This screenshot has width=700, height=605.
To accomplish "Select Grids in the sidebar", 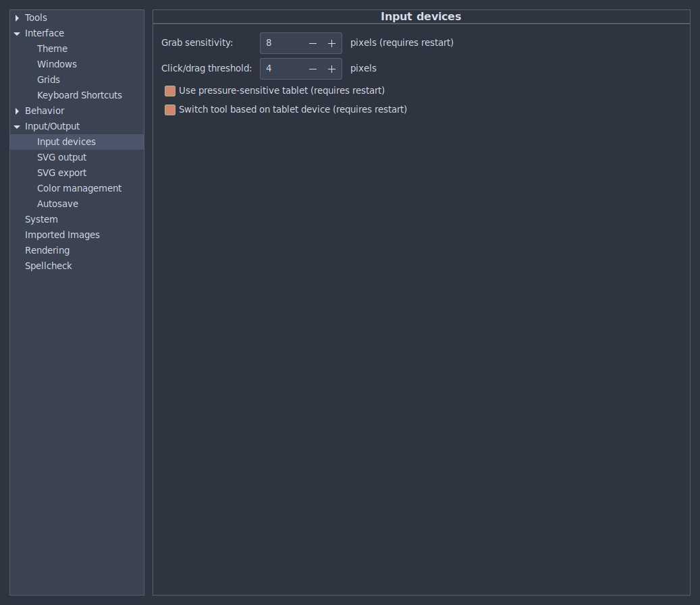I will pos(48,80).
